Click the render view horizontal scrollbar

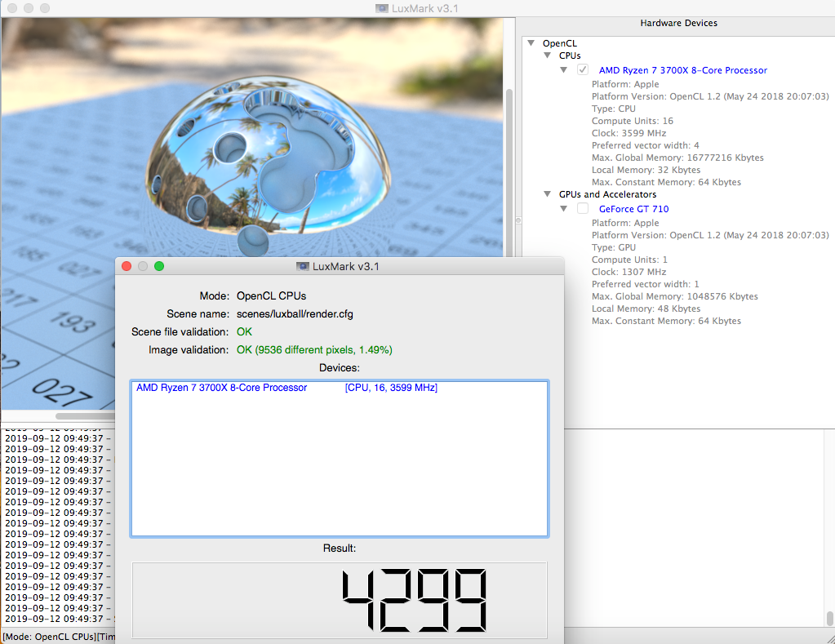[x=85, y=416]
